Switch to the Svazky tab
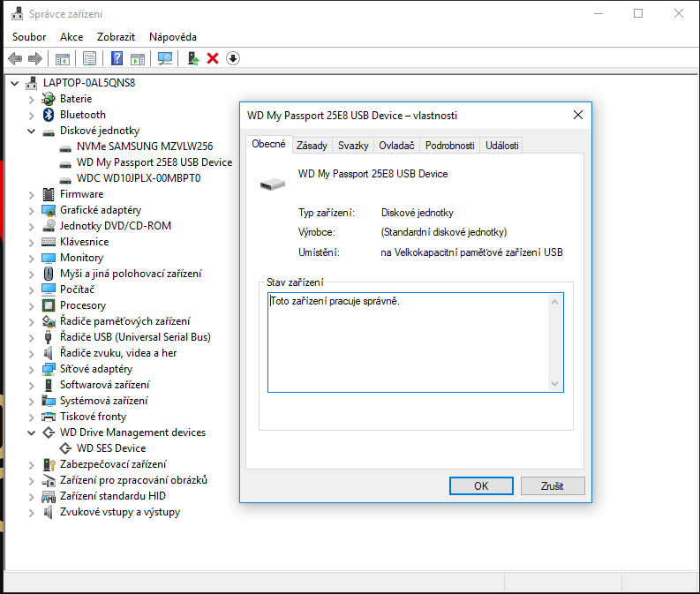The width and height of the screenshot is (700, 594). coord(353,146)
